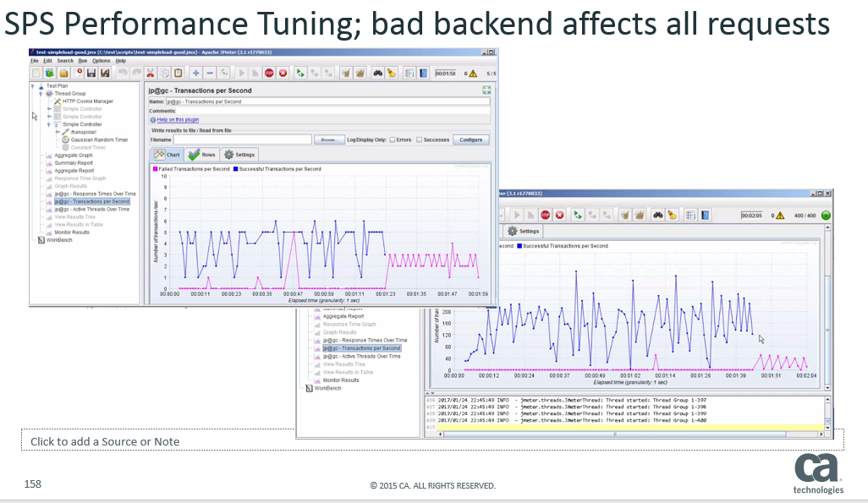Click the Filename input field
The width and height of the screenshot is (868, 503).
coord(242,139)
